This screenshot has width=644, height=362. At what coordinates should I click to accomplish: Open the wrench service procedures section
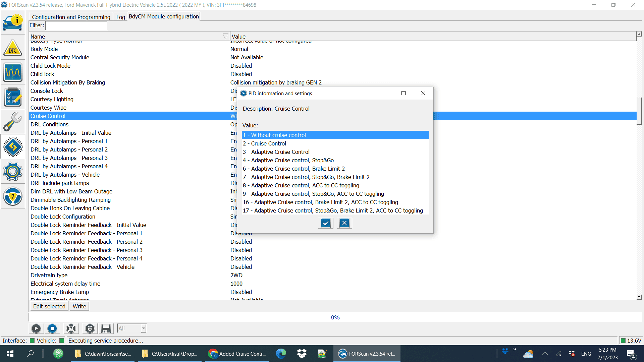[x=13, y=122]
